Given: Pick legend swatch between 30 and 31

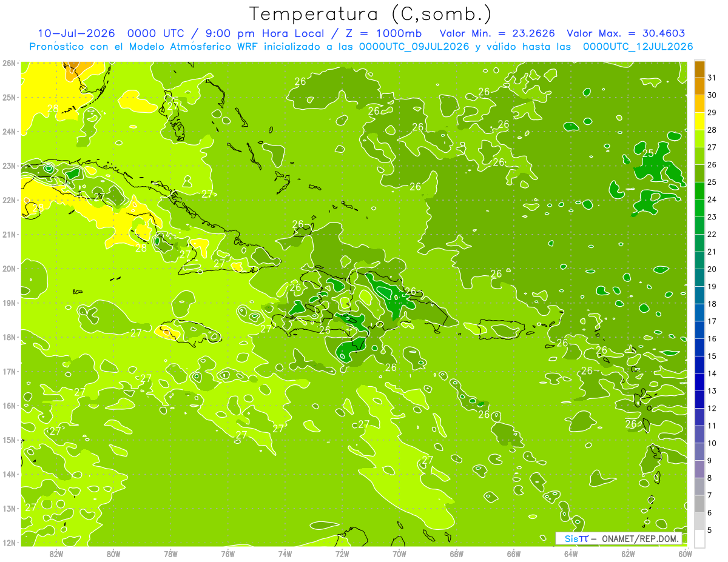Looking at the screenshot, I should coord(700,86).
